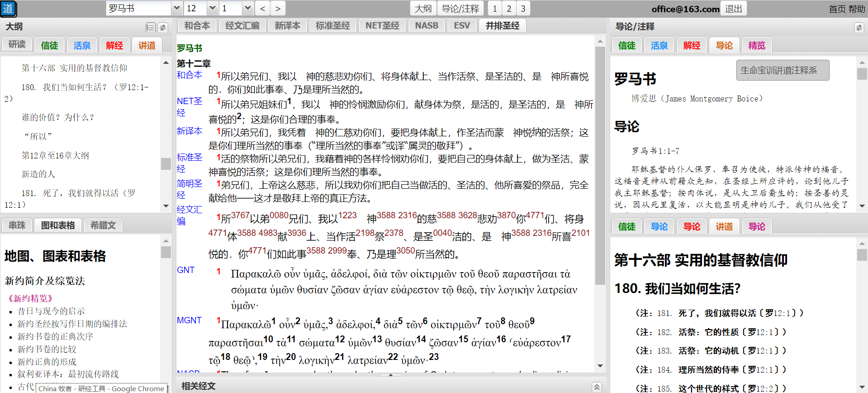Go to next verse with > arrow
This screenshot has height=393, width=868.
coord(278,9)
